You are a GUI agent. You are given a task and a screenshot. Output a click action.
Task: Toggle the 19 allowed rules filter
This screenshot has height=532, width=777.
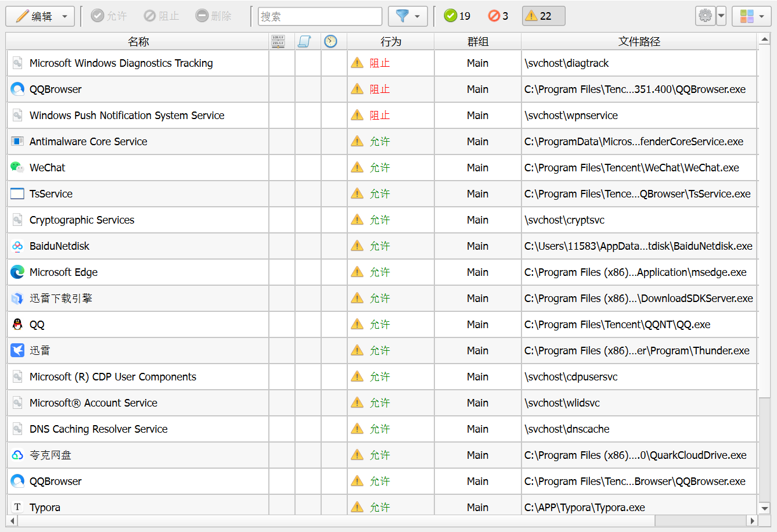tap(457, 16)
